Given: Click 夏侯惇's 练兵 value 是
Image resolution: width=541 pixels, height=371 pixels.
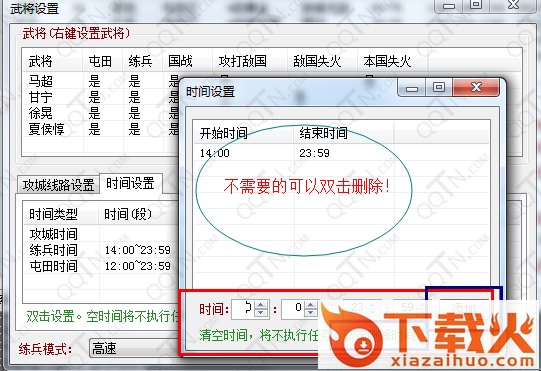Looking at the screenshot, I should 134,129.
